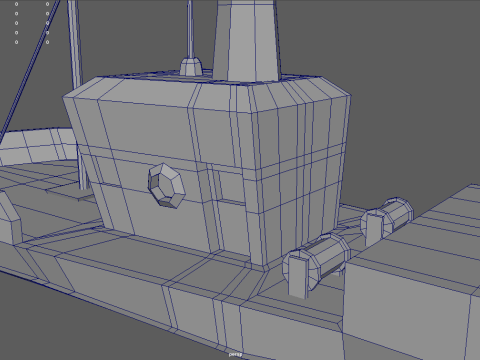Select the diagonal rigging rope
The image size is (480, 360).
coord(30,72)
